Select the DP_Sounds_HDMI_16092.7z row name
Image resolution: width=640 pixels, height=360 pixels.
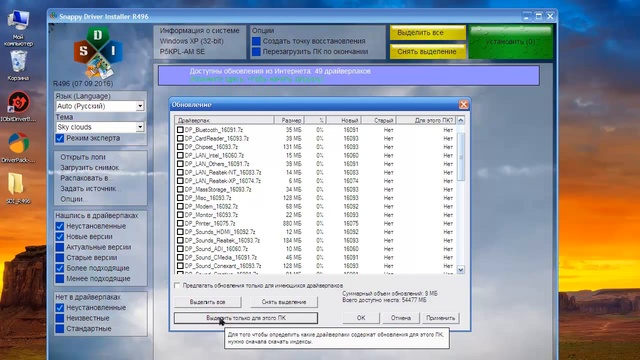coord(220,232)
